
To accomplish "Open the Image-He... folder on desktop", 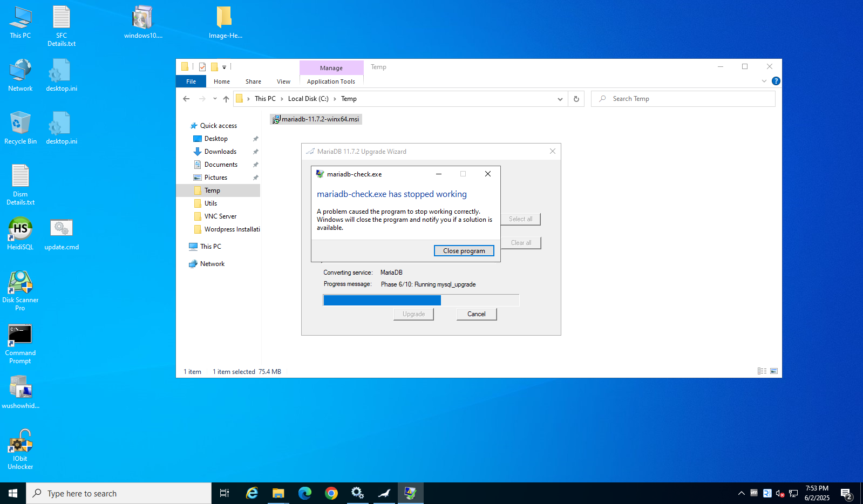I will click(225, 23).
